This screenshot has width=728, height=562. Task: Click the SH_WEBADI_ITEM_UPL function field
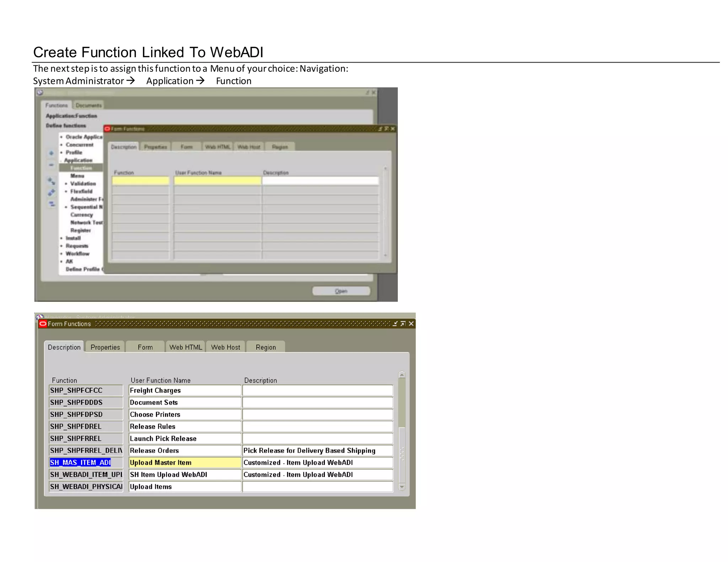point(86,475)
